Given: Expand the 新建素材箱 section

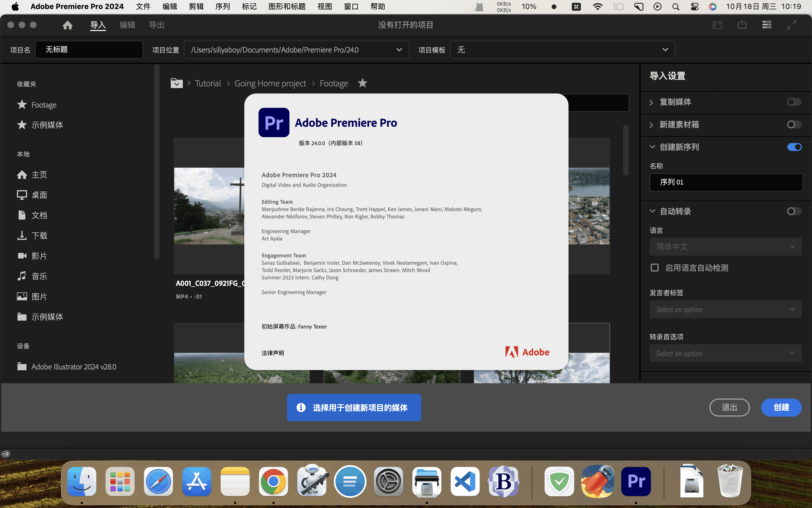Looking at the screenshot, I should tap(651, 125).
